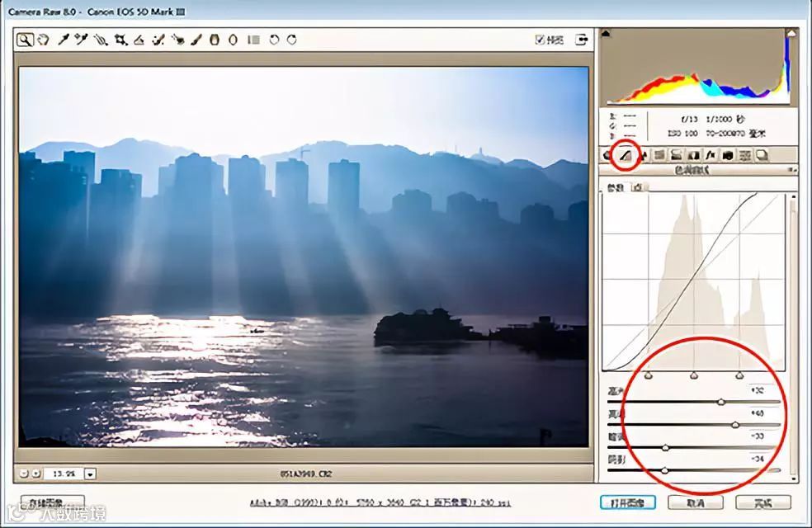Open the Camera Raw preferences dialog
The height and width of the screenshot is (528, 812).
point(254,40)
